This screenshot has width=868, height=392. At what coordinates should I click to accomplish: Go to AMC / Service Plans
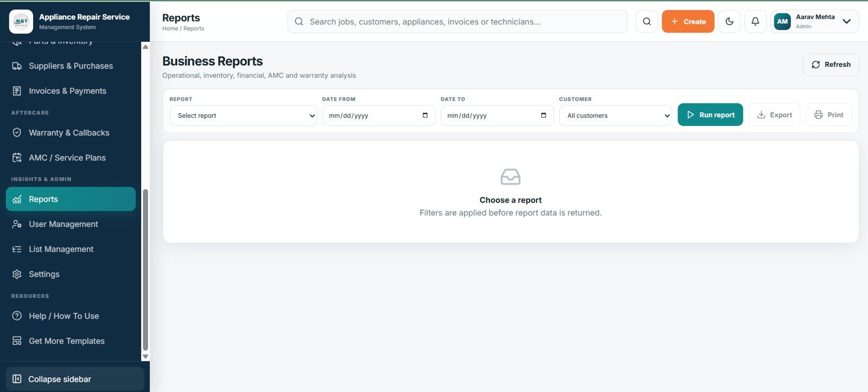click(x=71, y=157)
